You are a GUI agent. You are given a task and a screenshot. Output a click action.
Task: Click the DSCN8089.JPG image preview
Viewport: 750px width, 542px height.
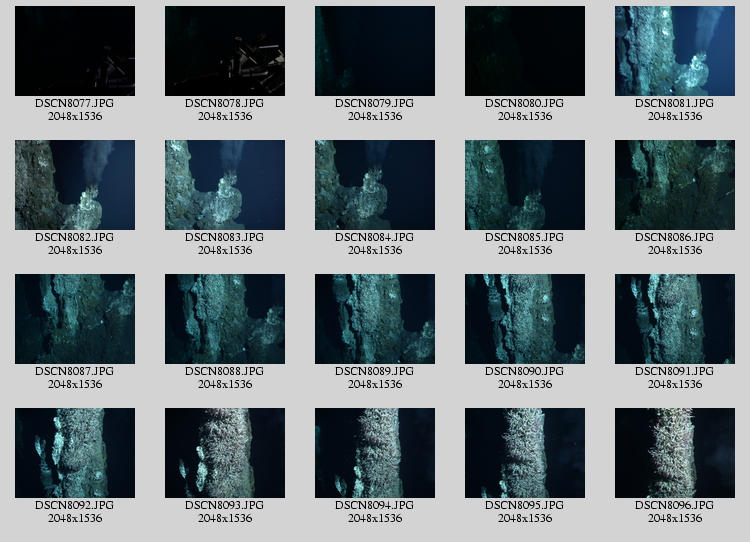click(x=375, y=319)
